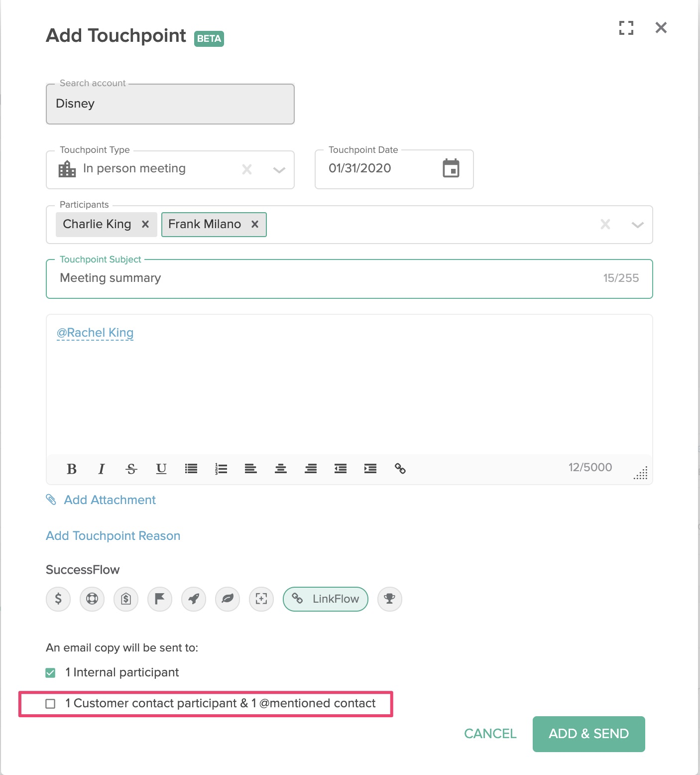Insert a bulleted list

191,469
